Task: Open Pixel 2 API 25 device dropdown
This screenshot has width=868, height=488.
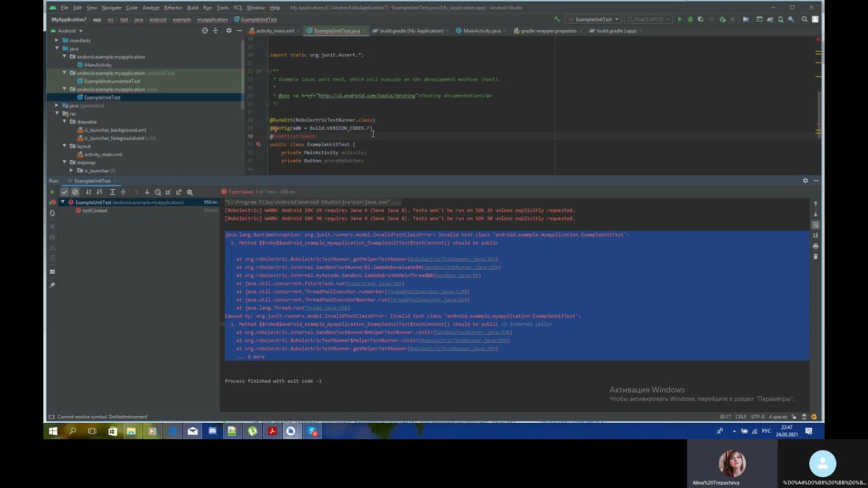Action: tap(648, 20)
